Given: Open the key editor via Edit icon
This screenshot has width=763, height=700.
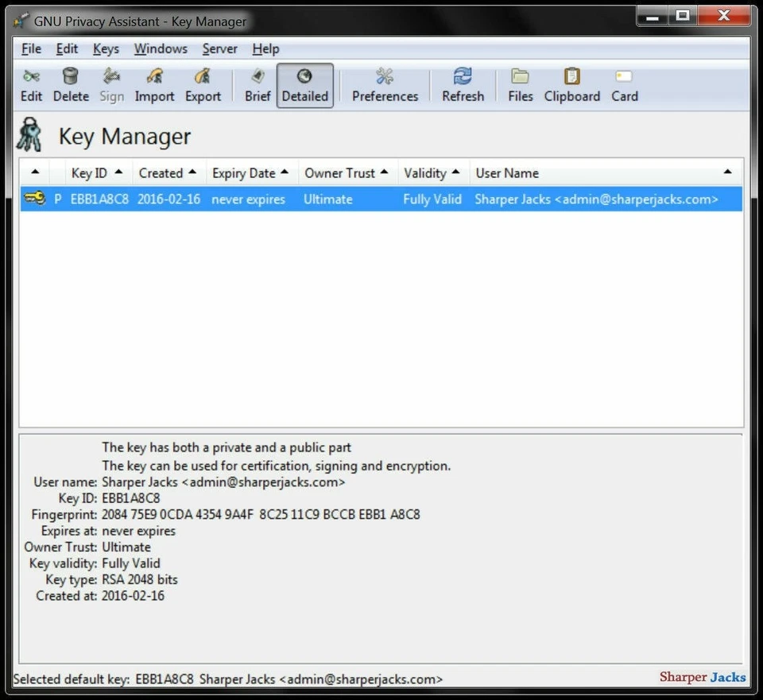Looking at the screenshot, I should (31, 83).
